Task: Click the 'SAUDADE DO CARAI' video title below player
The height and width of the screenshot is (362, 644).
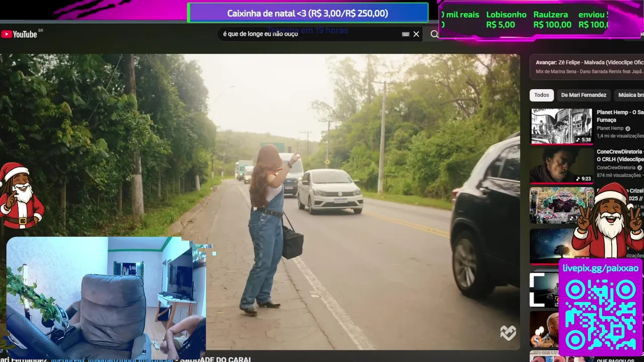Action: 215,359
